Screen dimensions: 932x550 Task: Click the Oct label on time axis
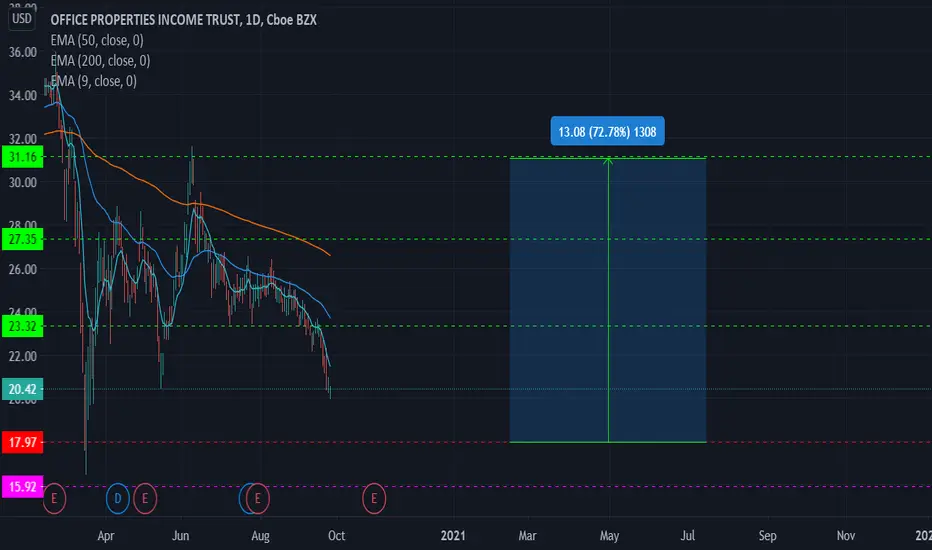coord(336,536)
